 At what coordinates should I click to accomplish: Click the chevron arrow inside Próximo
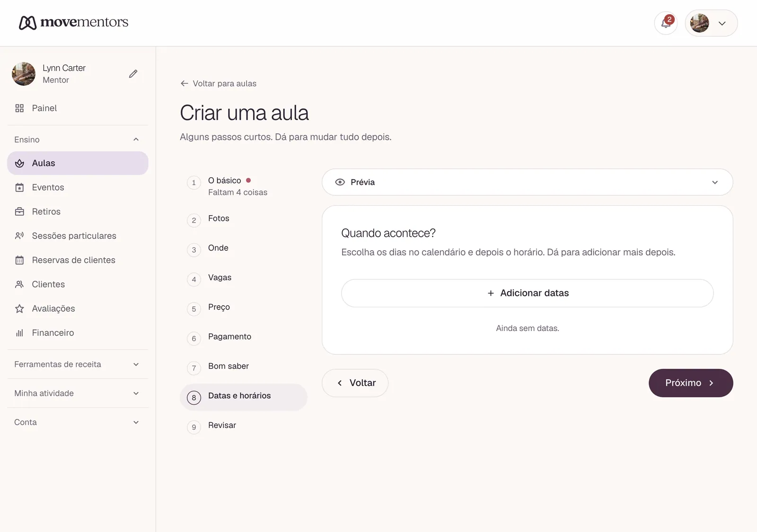(x=711, y=383)
